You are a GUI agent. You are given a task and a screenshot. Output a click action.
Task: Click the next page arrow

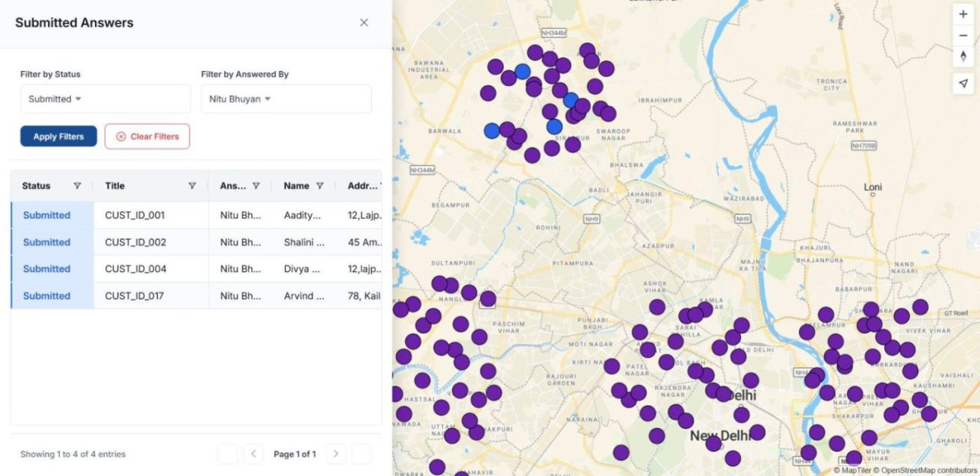coord(335,454)
